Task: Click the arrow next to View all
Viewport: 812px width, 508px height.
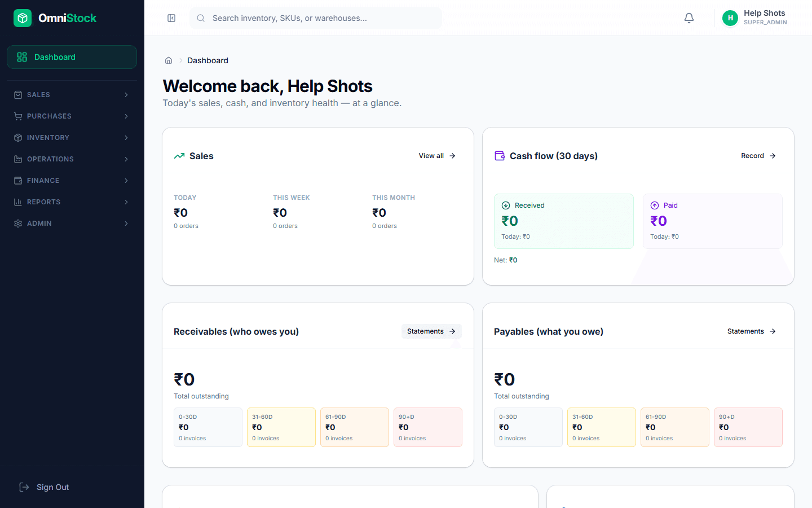Action: (452, 156)
